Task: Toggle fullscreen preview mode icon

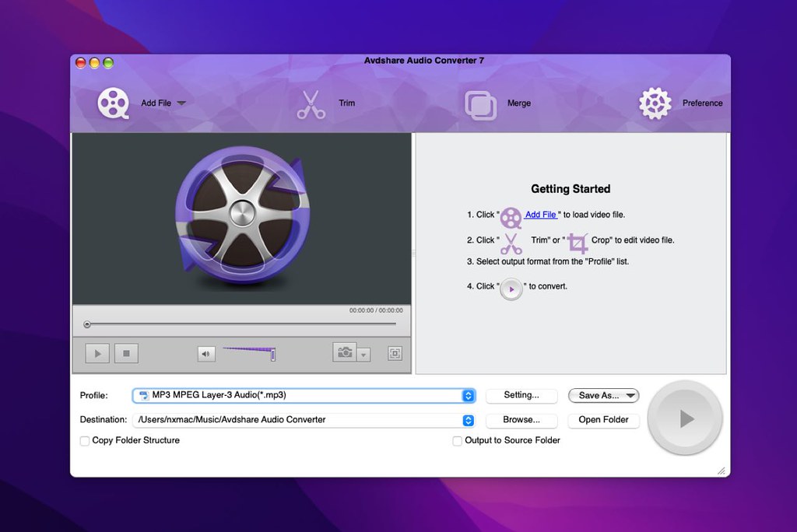Action: [395, 352]
